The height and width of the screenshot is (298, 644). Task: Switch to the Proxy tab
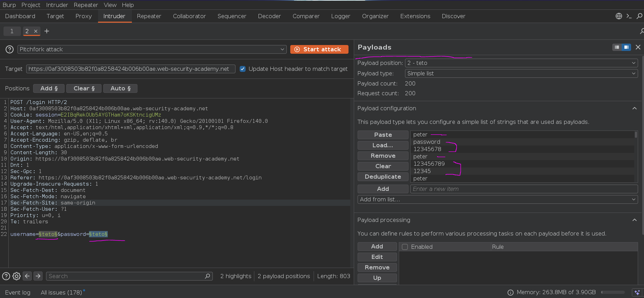coord(84,16)
